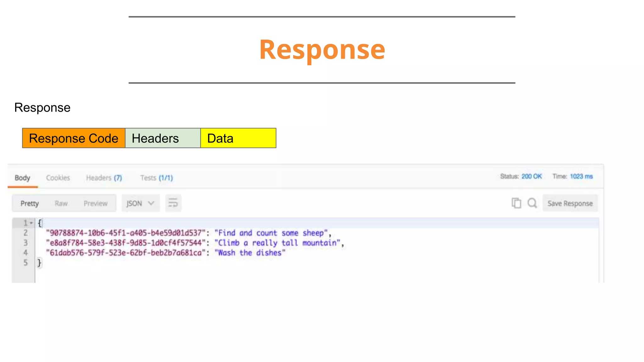Open the Tests (1/1) tab
Viewport: 644px width, 362px height.
(156, 178)
